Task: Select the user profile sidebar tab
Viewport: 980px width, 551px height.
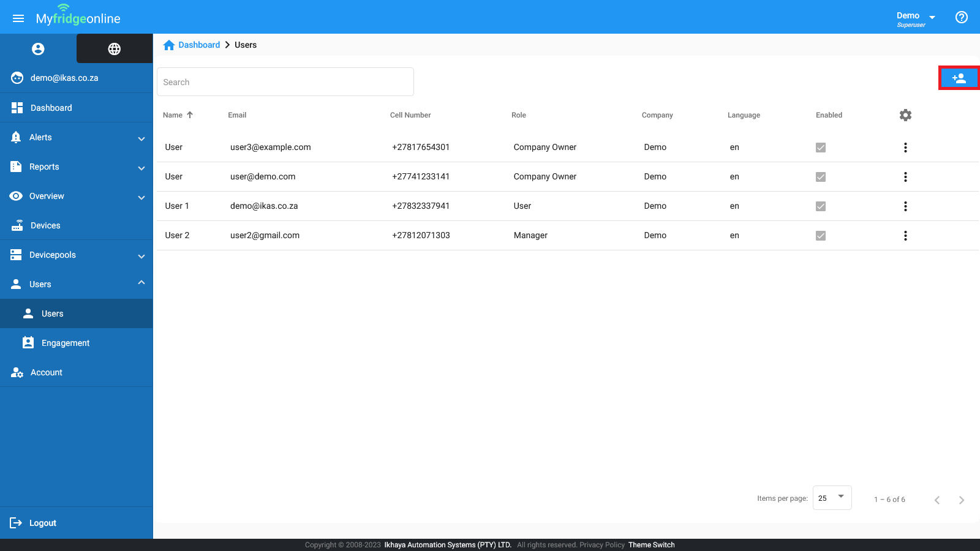Action: [x=38, y=49]
